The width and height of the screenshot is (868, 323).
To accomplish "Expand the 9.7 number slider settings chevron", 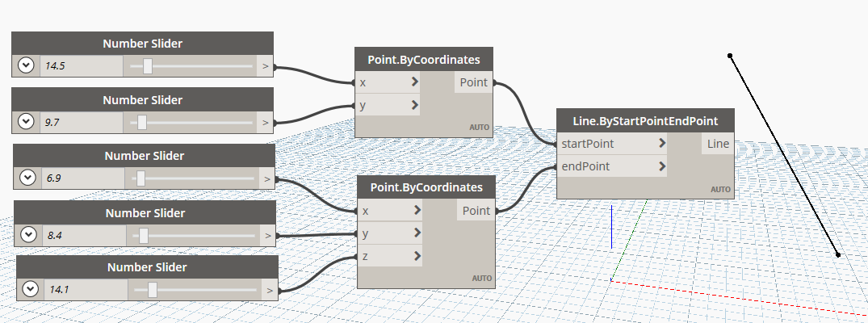I will click(26, 122).
